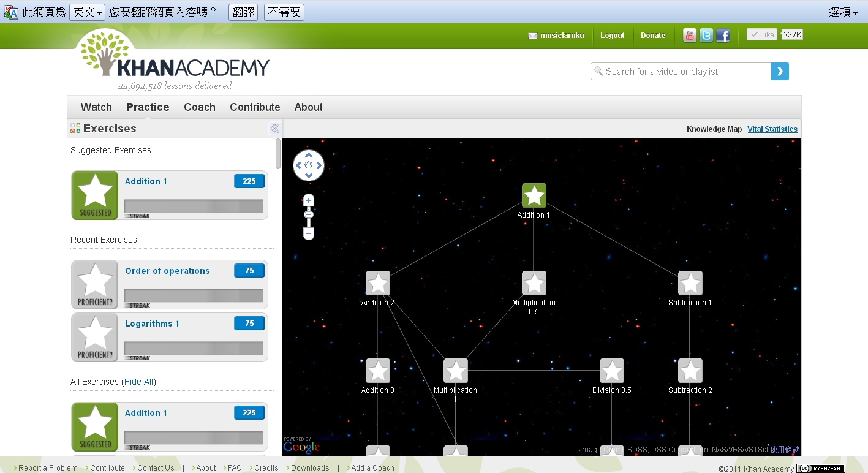
Task: Click the FAQ footer link
Action: click(x=235, y=468)
